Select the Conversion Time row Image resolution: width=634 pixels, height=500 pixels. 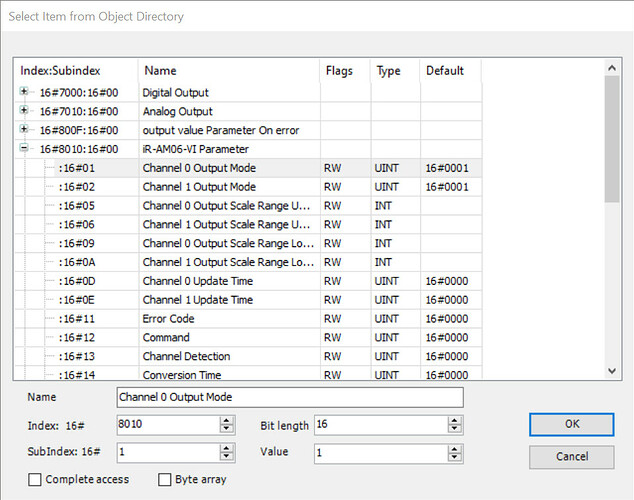click(248, 374)
